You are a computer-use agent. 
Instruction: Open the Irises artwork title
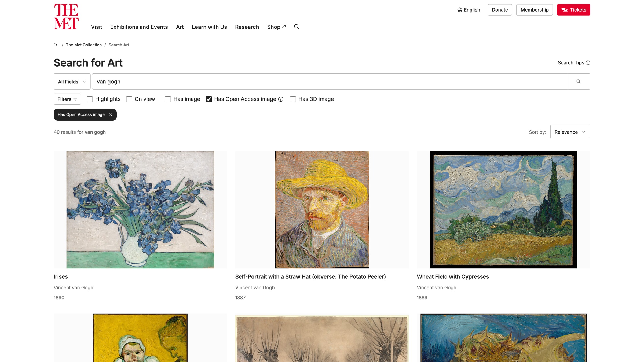point(61,277)
